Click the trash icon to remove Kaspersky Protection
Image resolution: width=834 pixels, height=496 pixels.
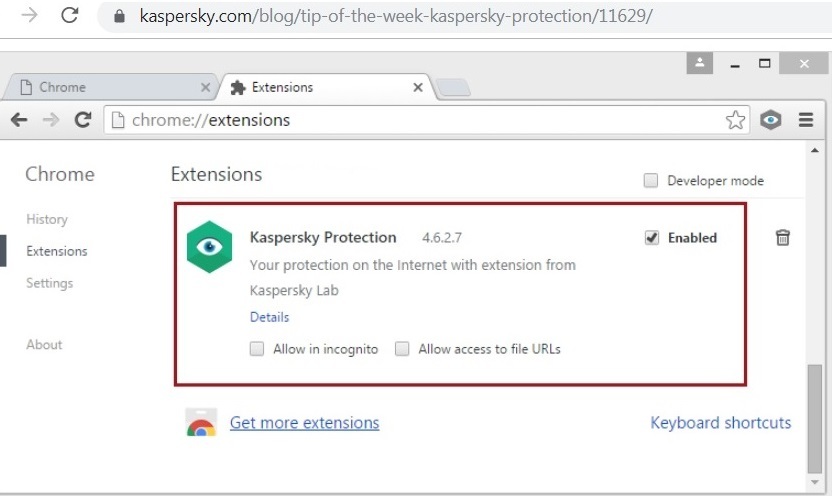click(x=783, y=238)
